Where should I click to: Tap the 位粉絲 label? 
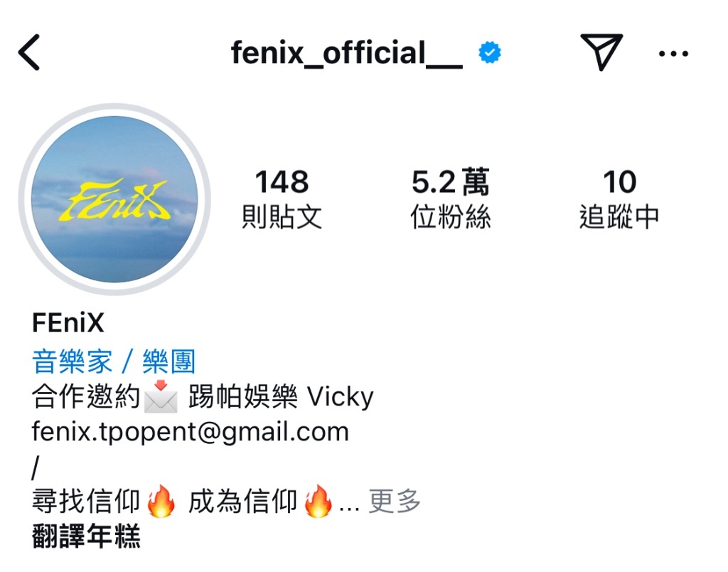point(450,216)
